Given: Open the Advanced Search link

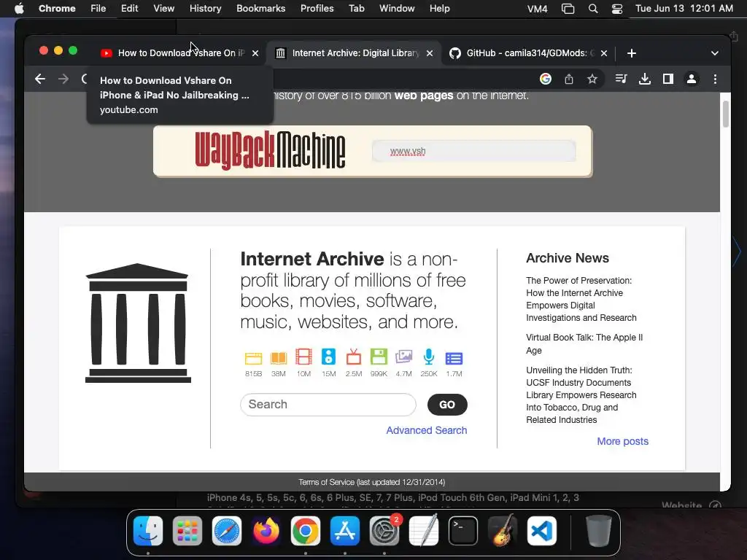Looking at the screenshot, I should click(x=426, y=430).
